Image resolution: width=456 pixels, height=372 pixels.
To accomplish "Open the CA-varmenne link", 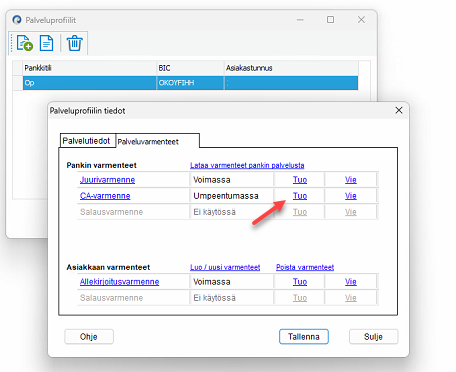I will [105, 196].
